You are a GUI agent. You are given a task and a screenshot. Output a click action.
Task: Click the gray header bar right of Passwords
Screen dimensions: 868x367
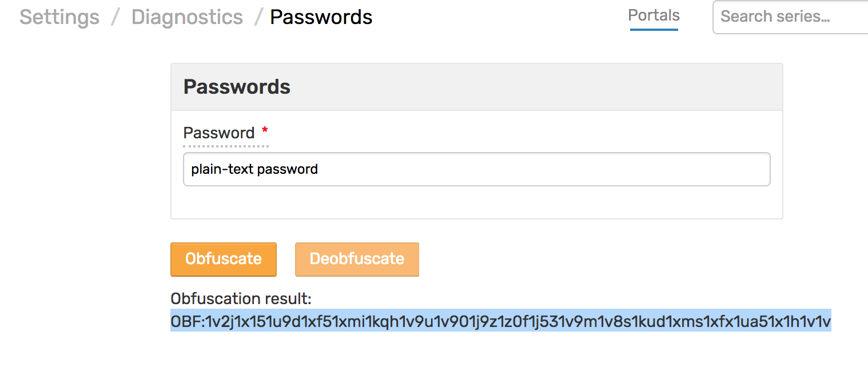(x=536, y=87)
